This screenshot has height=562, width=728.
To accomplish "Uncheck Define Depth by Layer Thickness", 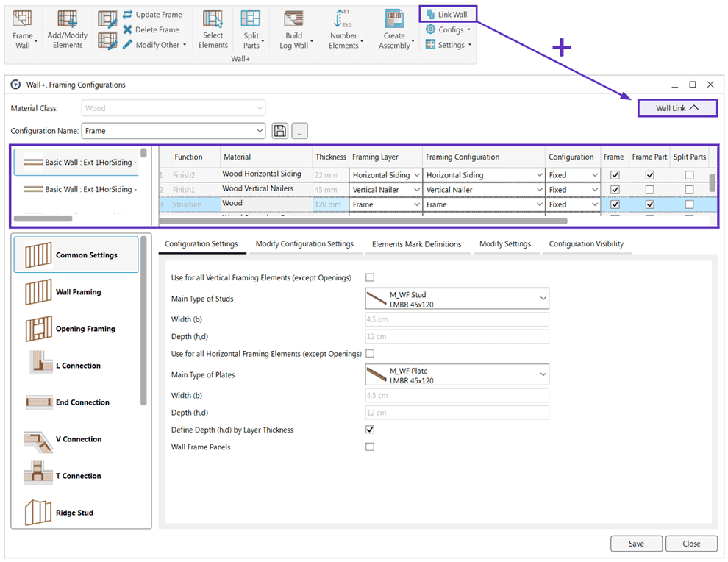I will tap(370, 430).
